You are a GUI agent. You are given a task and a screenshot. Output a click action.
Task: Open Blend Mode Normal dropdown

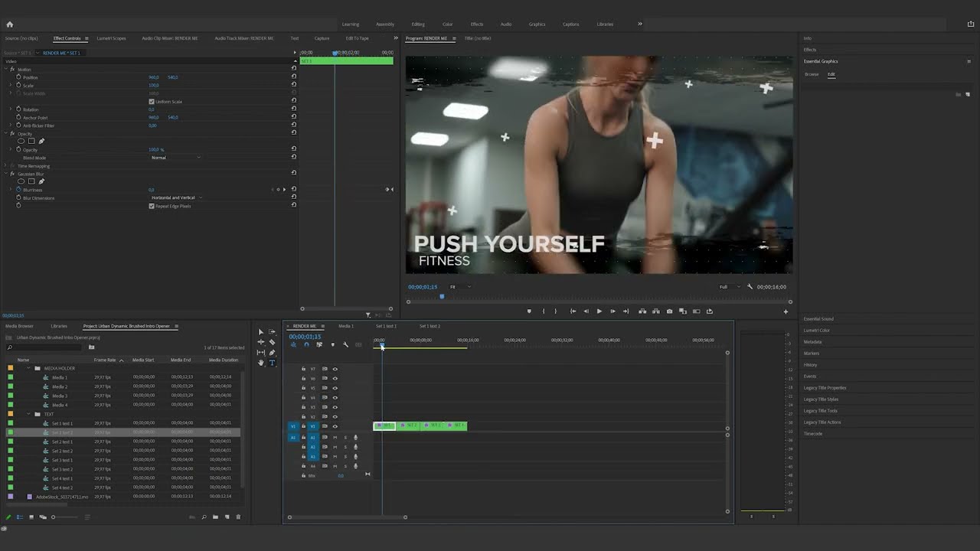[x=176, y=158]
